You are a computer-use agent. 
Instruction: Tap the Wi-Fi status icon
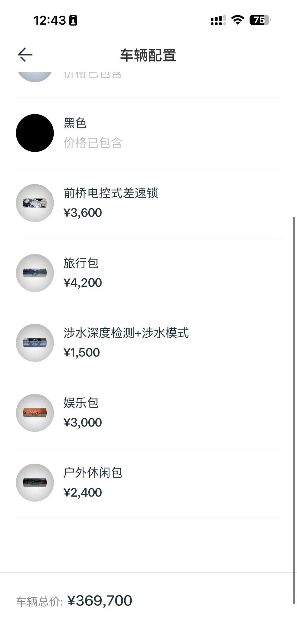point(238,20)
